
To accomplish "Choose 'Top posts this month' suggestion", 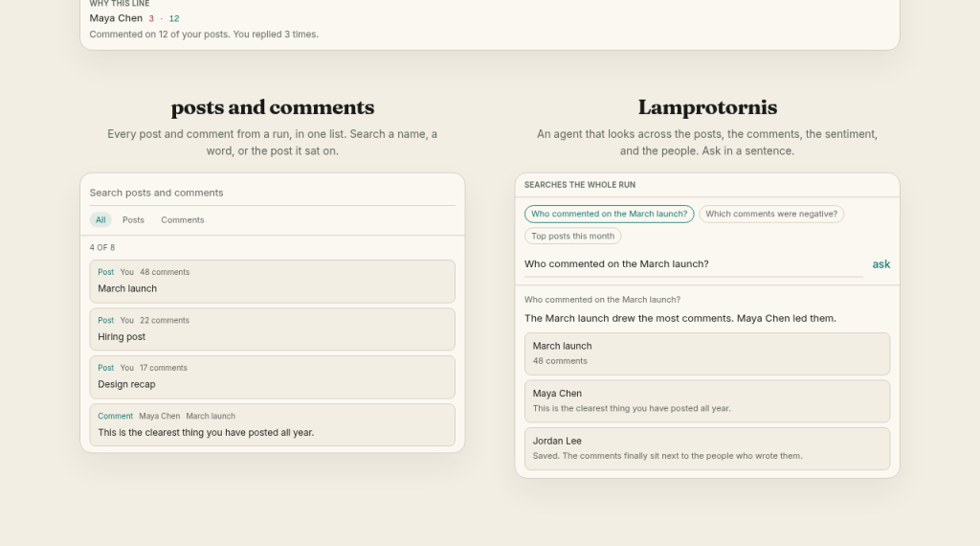I will (x=572, y=236).
